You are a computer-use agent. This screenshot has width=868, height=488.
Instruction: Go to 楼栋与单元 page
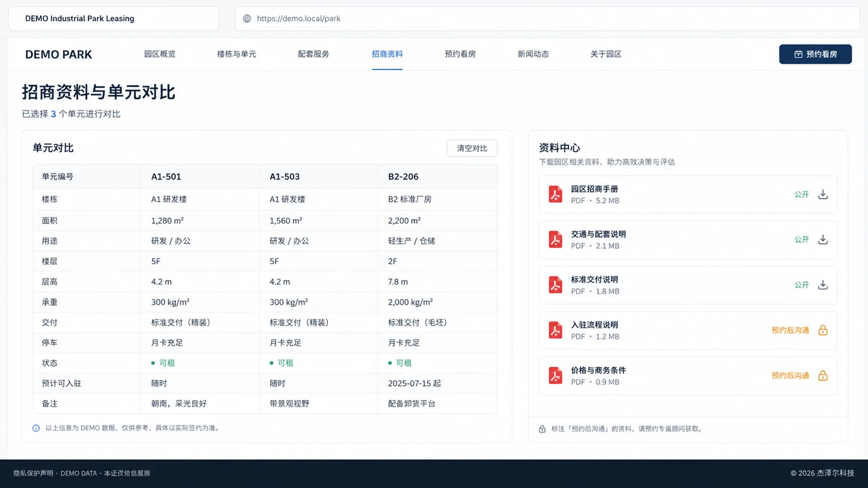coord(237,54)
